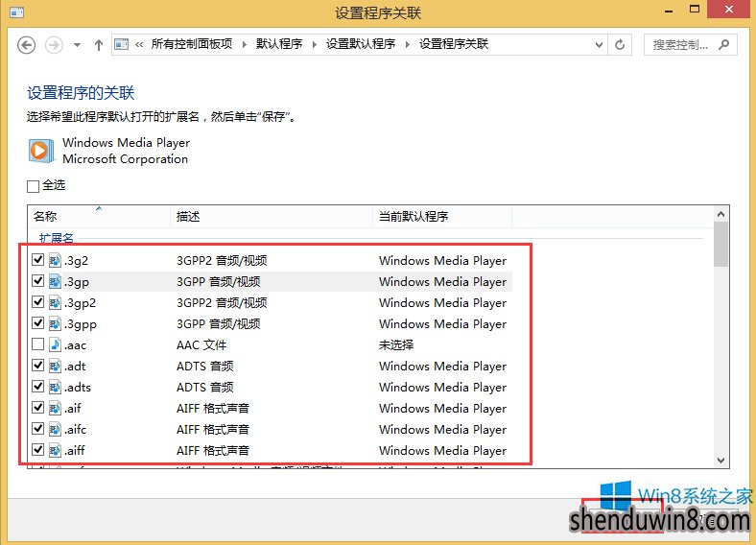
Task: Click the .3gpp file type icon
Action: point(55,323)
